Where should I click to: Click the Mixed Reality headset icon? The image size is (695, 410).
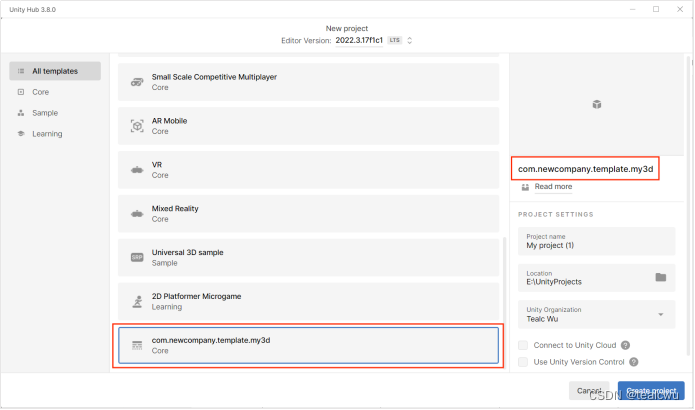(137, 214)
